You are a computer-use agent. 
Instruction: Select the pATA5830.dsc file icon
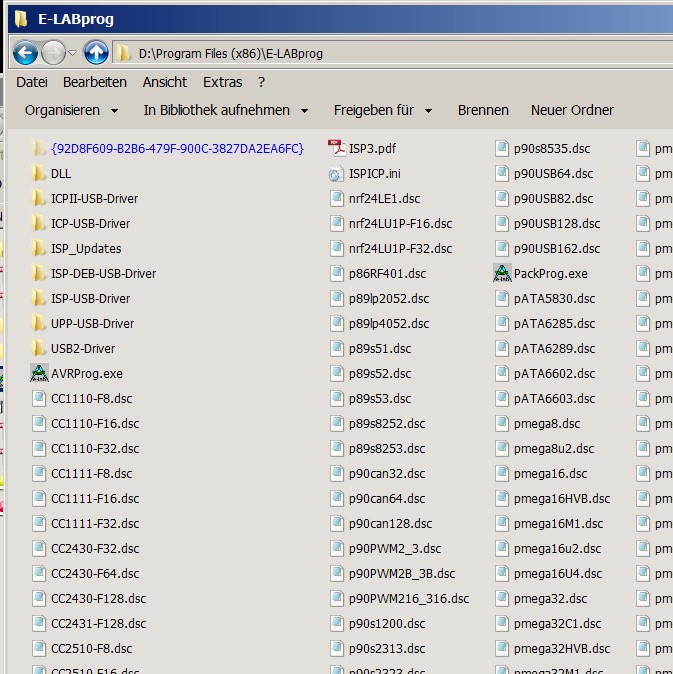502,298
